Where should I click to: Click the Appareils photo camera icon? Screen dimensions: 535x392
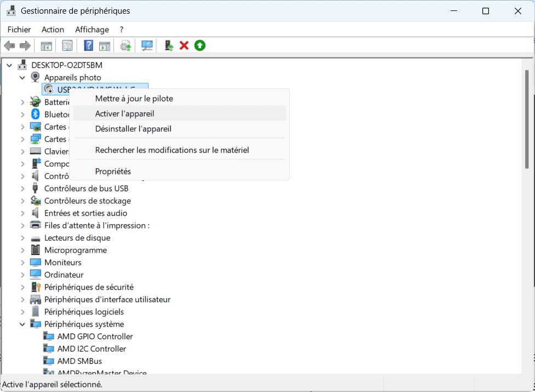click(x=35, y=77)
